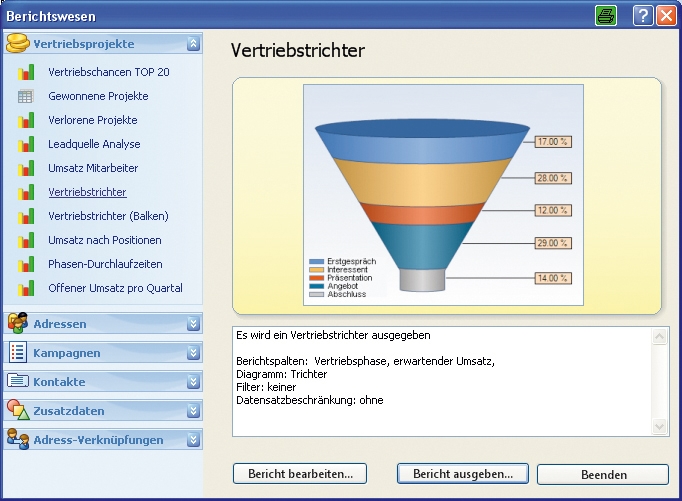Collapse the Vertriebsprojekte section

(x=194, y=44)
